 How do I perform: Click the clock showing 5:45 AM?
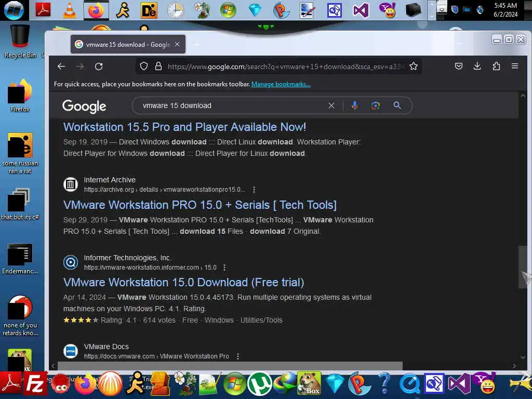(506, 10)
